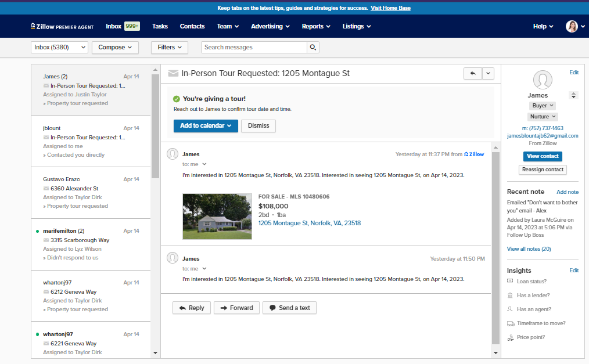Select the James (2) conversation
Viewport: 589px width, 364px height.
91,89
